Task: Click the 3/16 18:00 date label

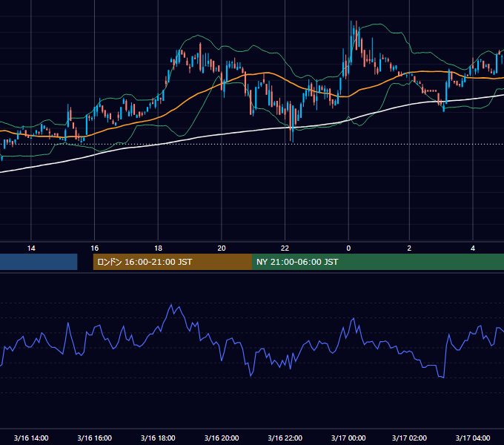Action: (x=158, y=438)
